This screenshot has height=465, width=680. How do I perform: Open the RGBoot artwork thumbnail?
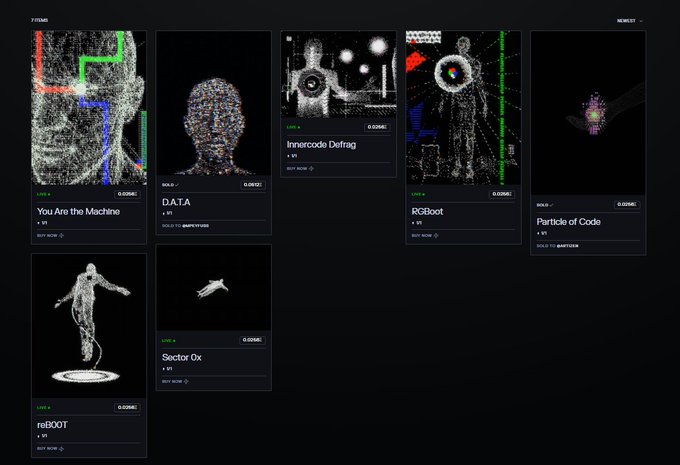463,108
